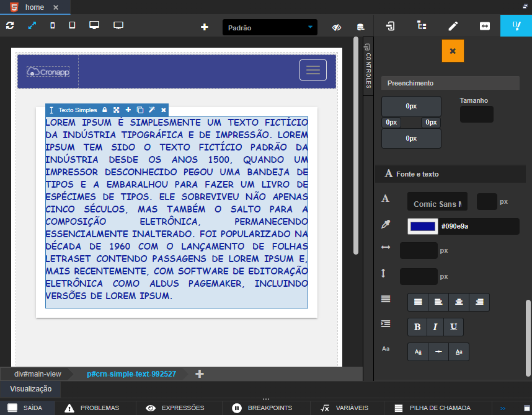Set text alignment to justify
The image size is (532, 415).
click(418, 302)
